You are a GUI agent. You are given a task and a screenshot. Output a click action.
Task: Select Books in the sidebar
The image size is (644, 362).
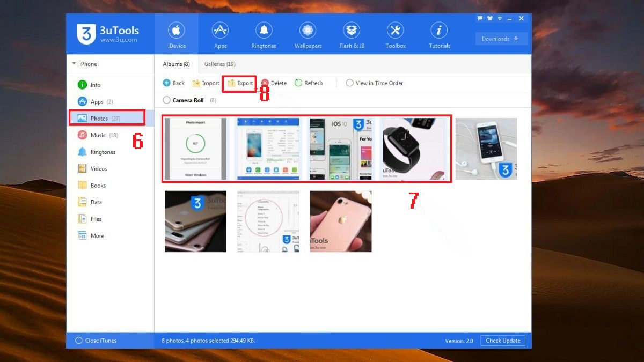coord(111,185)
